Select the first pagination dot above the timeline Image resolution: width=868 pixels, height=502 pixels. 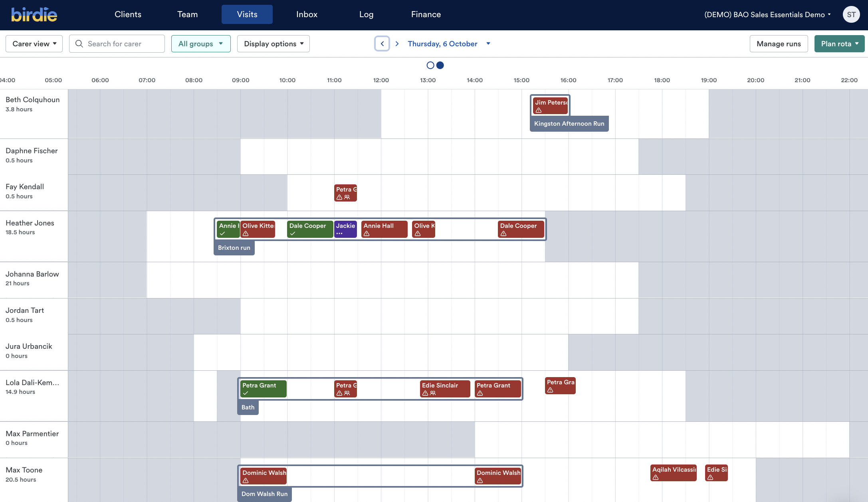coord(430,65)
